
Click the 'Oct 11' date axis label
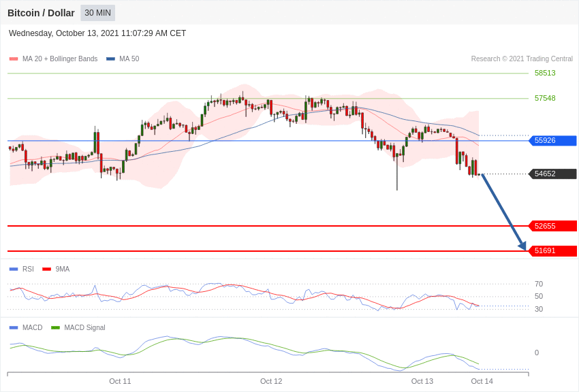click(x=120, y=381)
